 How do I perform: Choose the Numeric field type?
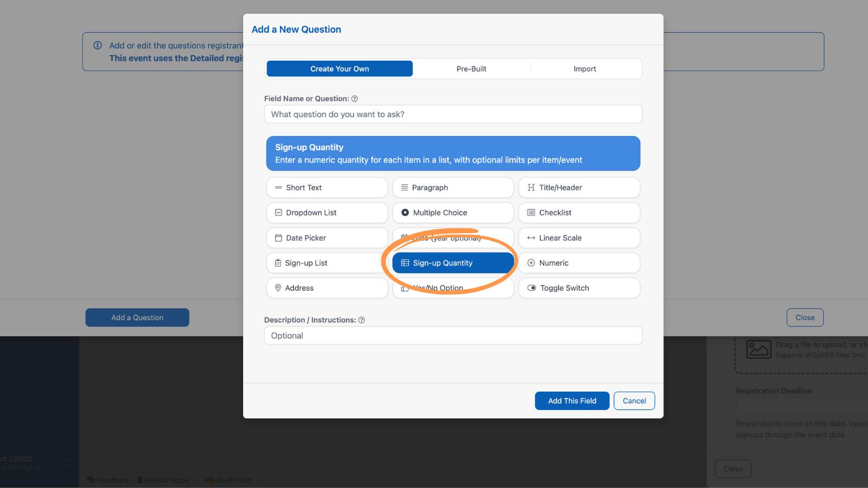click(x=579, y=263)
